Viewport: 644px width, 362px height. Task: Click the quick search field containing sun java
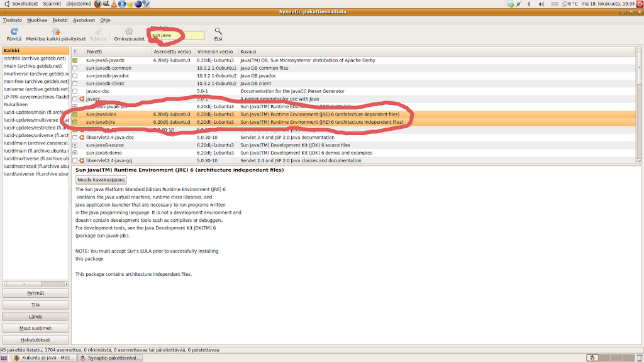coord(177,35)
